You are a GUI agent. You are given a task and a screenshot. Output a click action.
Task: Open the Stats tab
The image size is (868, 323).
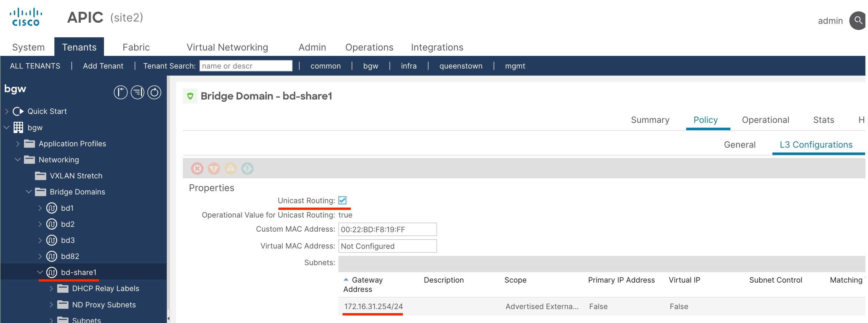(824, 120)
